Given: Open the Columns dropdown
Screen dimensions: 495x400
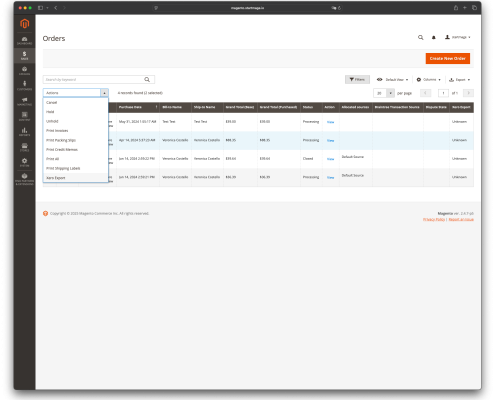Looking at the screenshot, I should pos(429,80).
